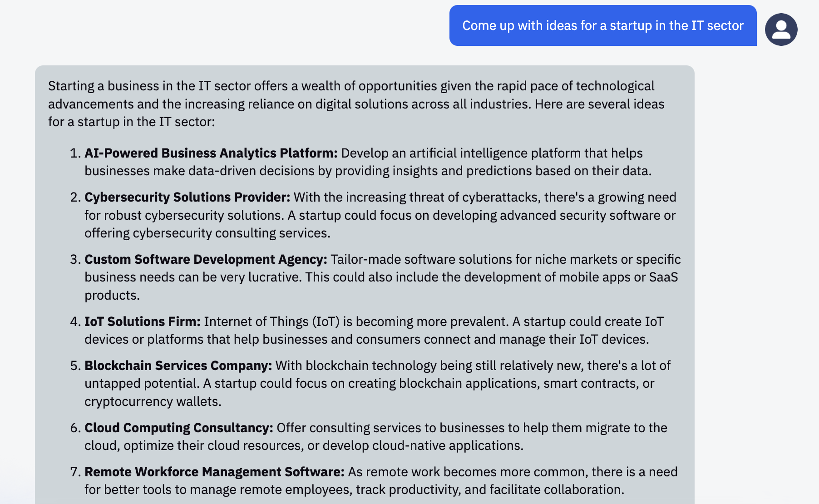
Task: Click list number 4 marker
Action: (x=75, y=321)
